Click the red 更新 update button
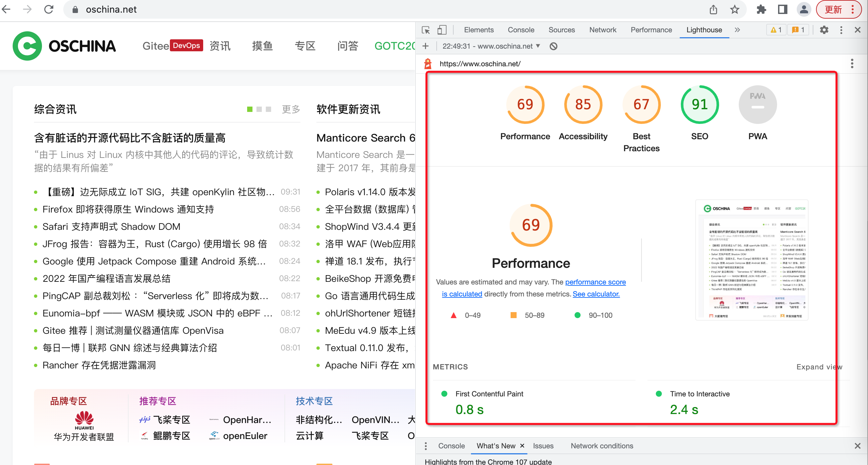This screenshot has height=465, width=868. 833,9
